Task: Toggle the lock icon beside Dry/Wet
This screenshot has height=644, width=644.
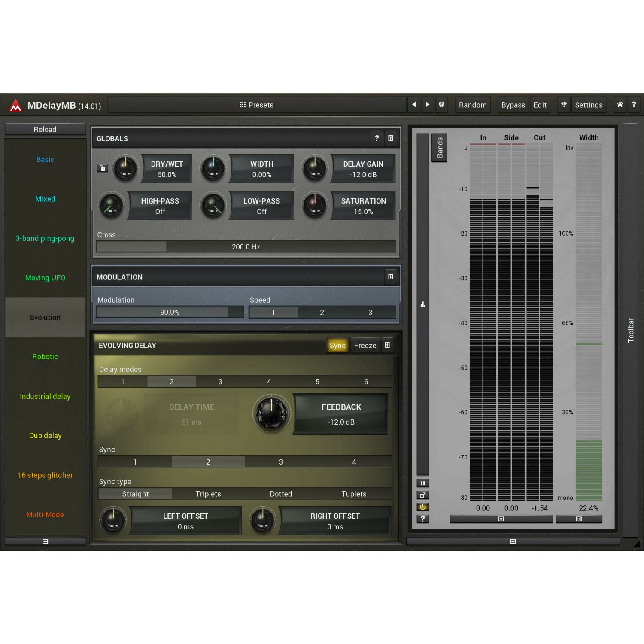Action: click(102, 168)
